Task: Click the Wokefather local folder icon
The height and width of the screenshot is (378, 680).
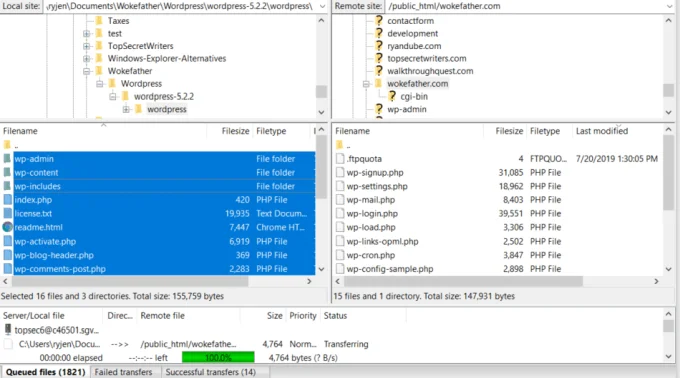Action: [99, 71]
